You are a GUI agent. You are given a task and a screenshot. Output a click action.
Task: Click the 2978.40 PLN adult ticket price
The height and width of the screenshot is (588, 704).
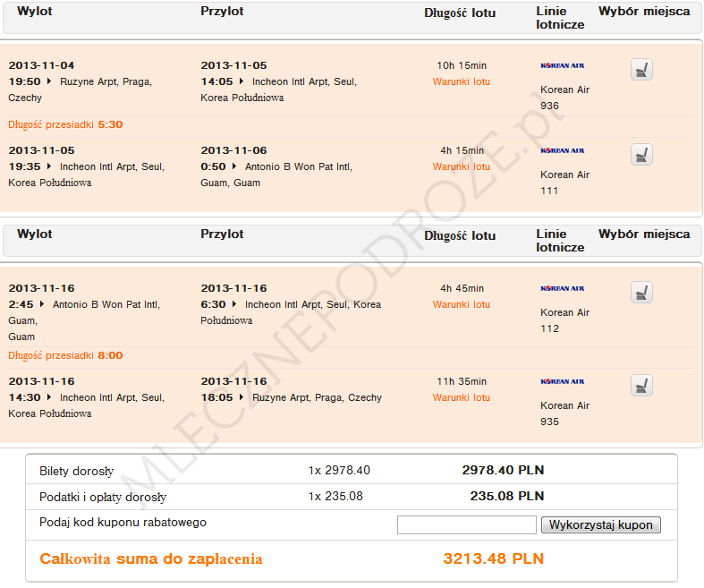point(503,470)
